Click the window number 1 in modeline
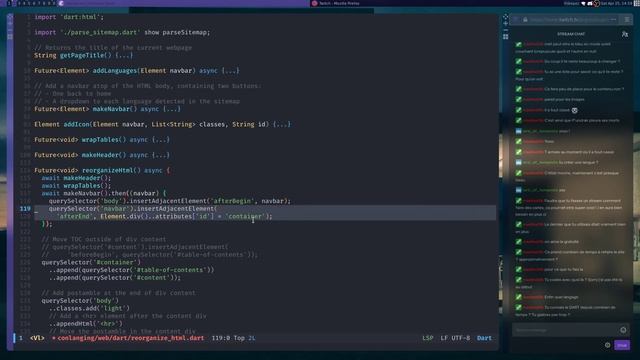Screen dimensions: 640x360 pyautogui.click(x=21, y=338)
